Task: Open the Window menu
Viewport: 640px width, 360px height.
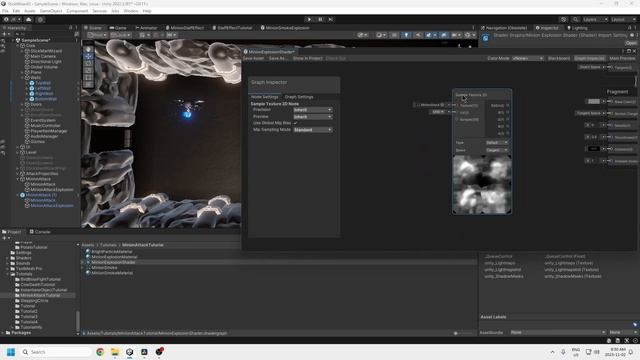Action: tap(131, 11)
